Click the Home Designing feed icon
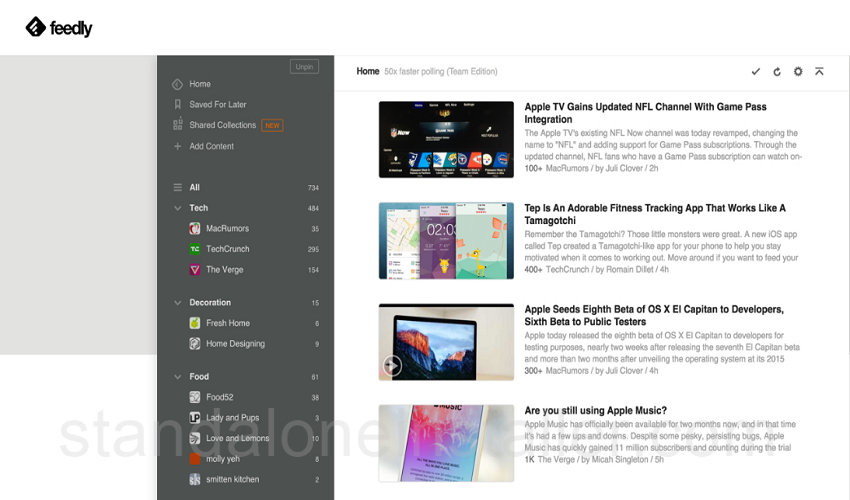 [x=195, y=343]
